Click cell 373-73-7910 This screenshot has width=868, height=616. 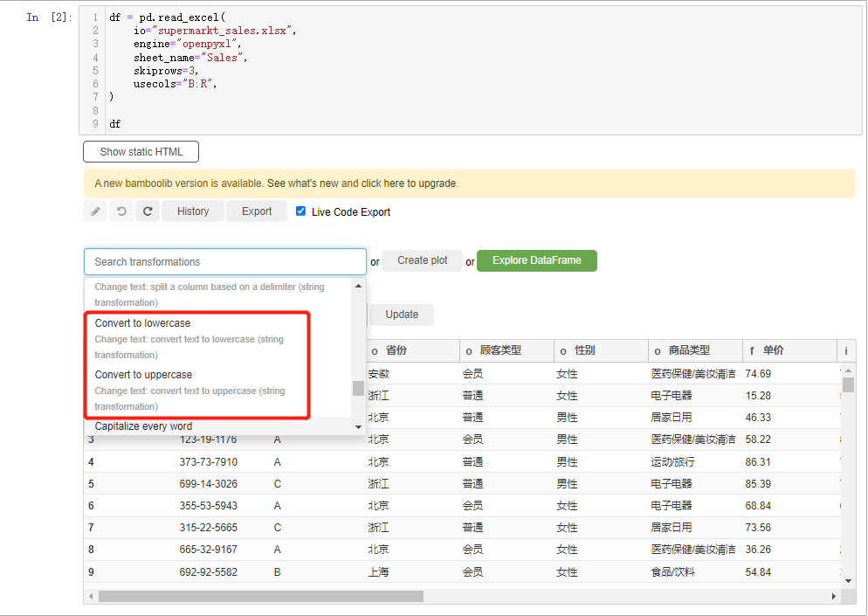[208, 462]
